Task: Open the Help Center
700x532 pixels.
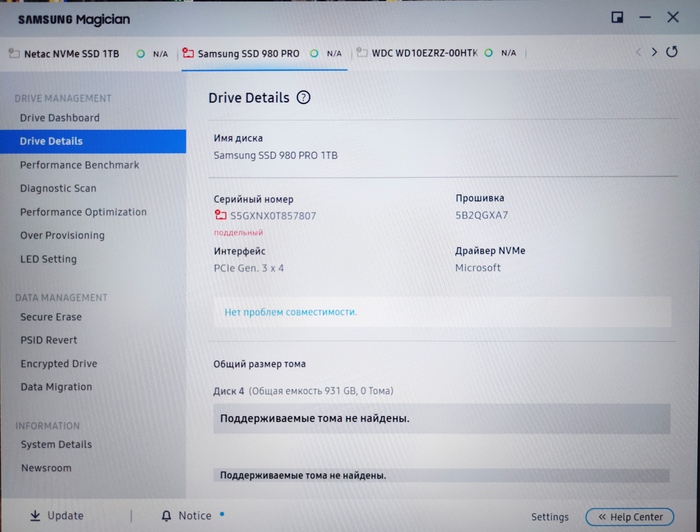Action: pos(629,517)
